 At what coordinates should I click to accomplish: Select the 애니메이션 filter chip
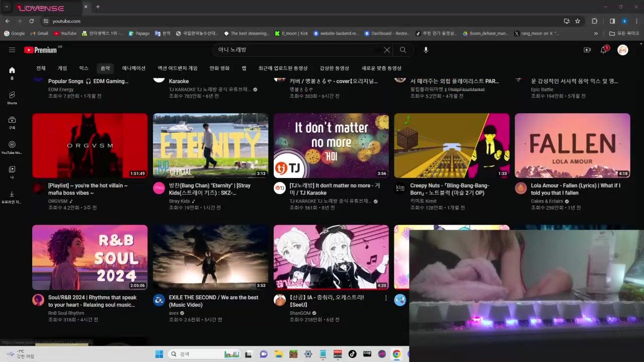point(133,68)
